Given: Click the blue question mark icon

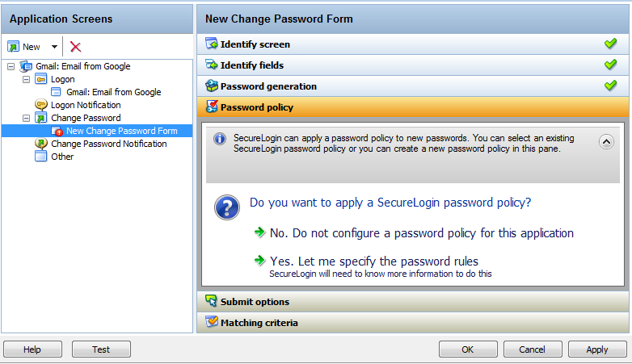Looking at the screenshot, I should [x=227, y=207].
